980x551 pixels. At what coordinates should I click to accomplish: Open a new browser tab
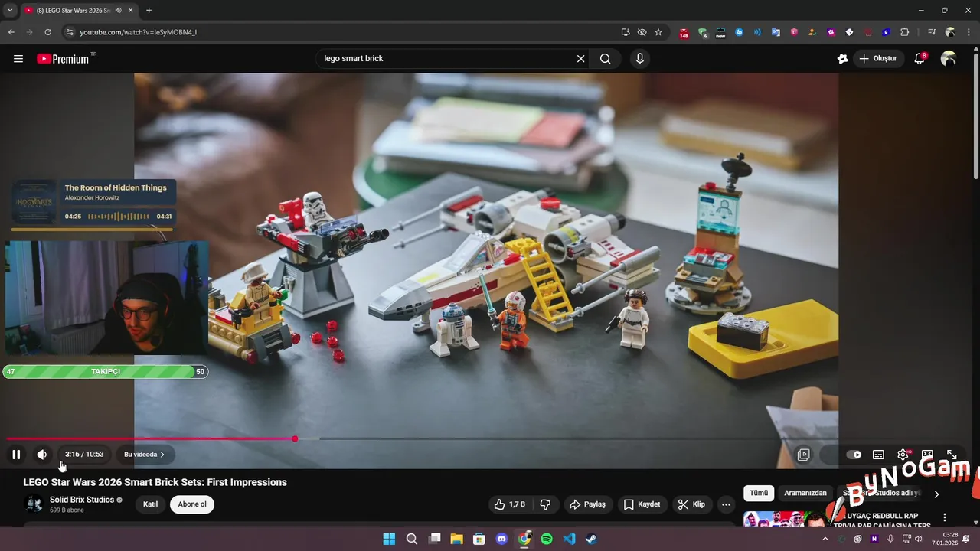(149, 10)
